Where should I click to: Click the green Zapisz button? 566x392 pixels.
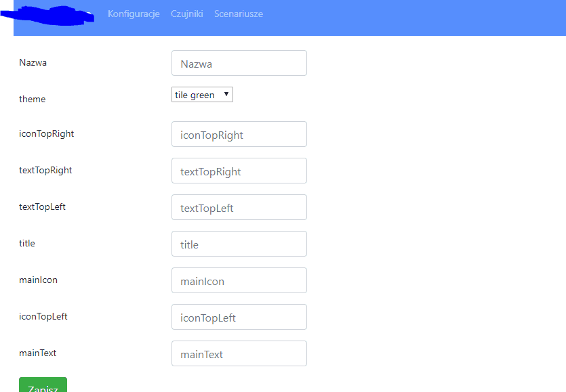pyautogui.click(x=43, y=385)
